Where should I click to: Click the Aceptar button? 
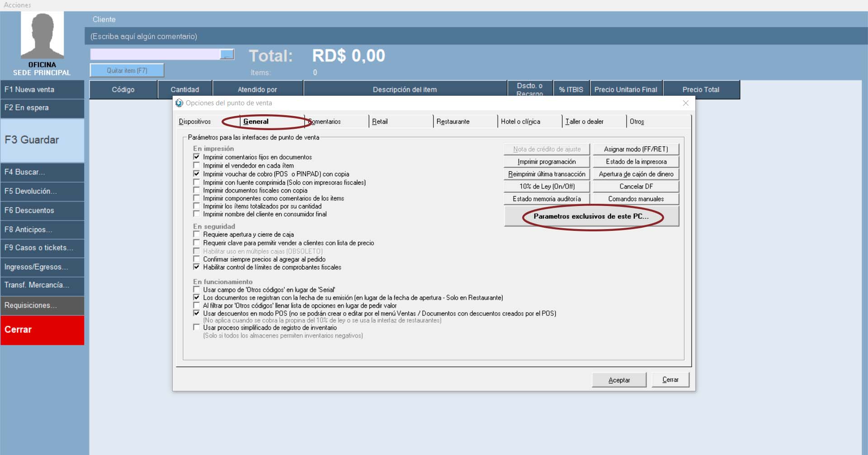619,380
